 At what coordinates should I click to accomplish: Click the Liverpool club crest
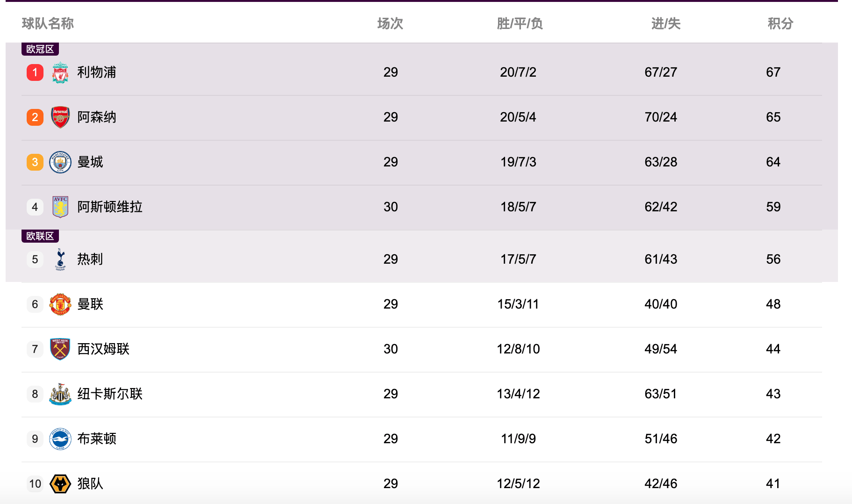pyautogui.click(x=60, y=72)
